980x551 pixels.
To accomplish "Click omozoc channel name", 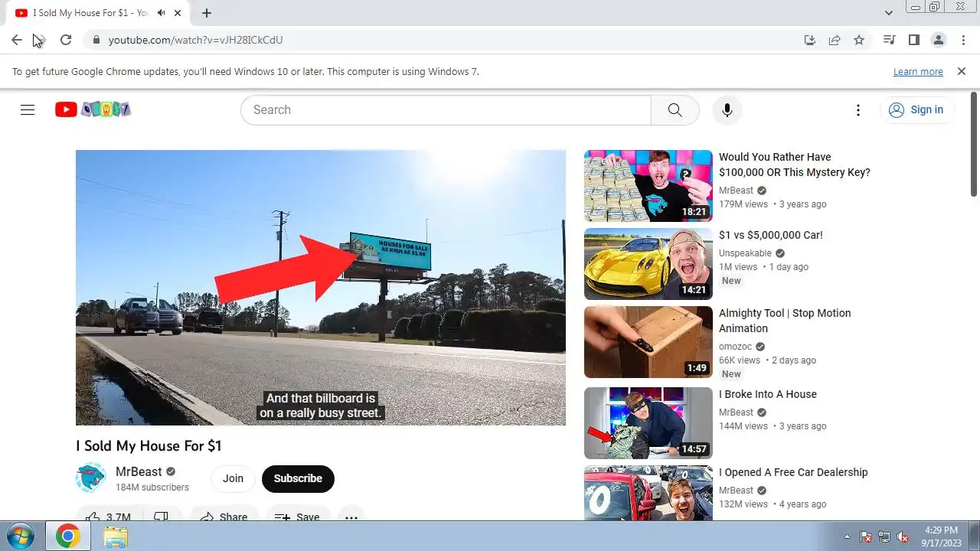I will click(x=735, y=347).
